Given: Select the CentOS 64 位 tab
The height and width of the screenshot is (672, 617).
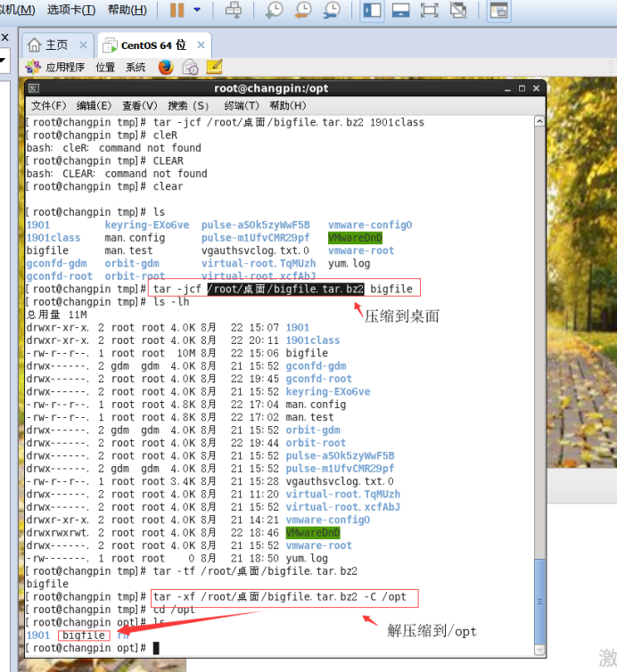Looking at the screenshot, I should tap(153, 45).
